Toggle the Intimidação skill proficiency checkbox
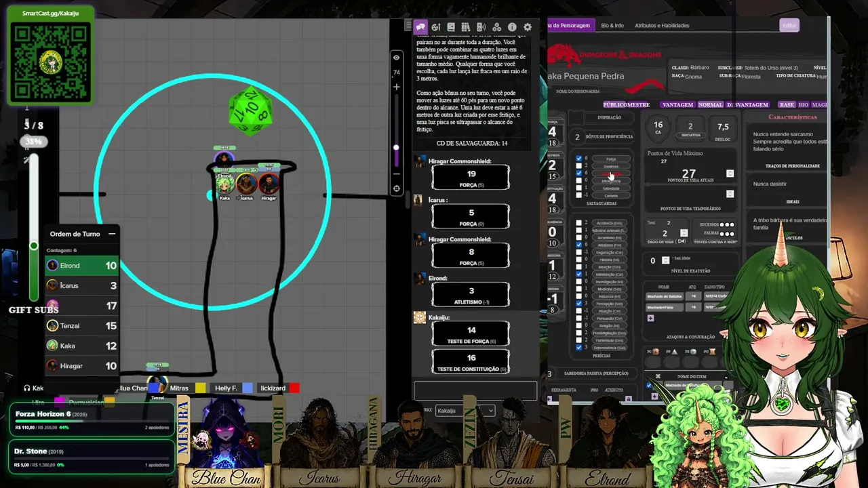 [578, 274]
